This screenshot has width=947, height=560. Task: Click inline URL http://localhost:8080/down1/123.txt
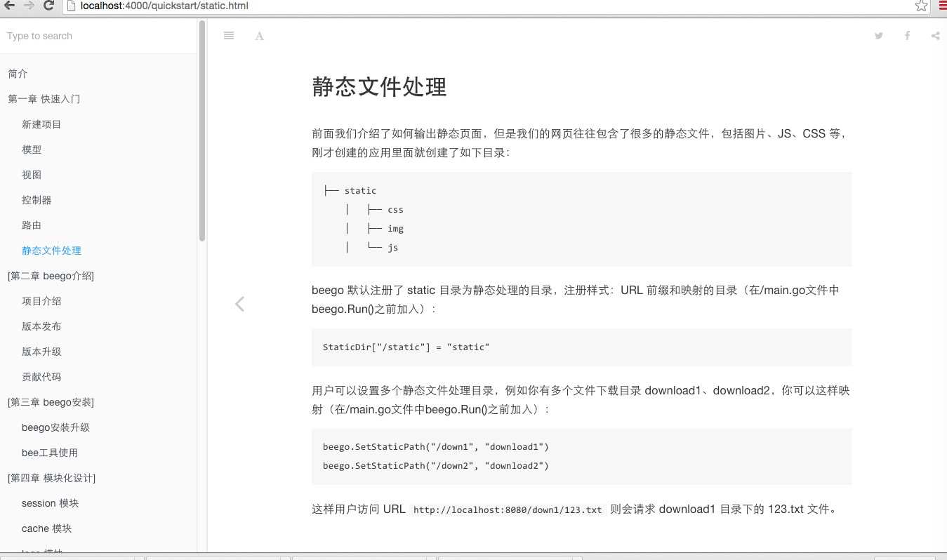[508, 510]
